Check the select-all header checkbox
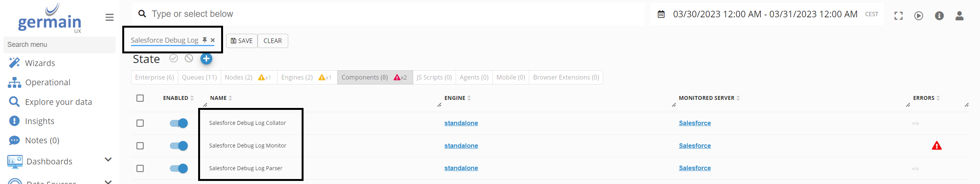 tap(140, 98)
